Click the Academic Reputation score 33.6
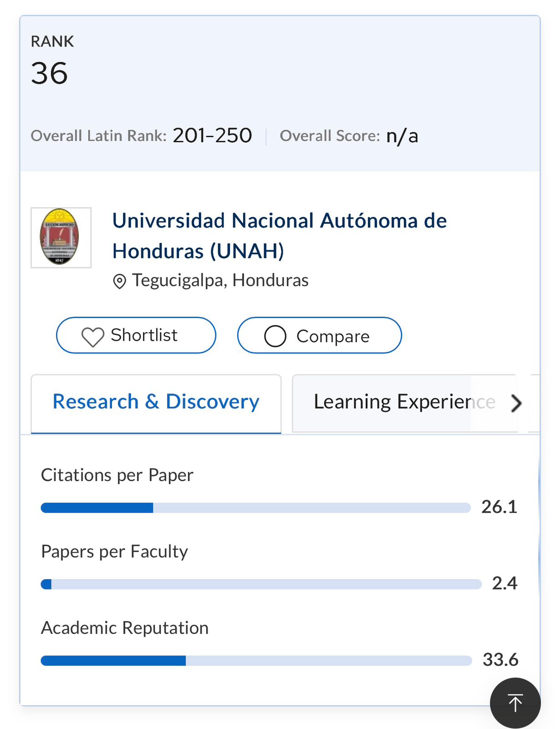 click(x=500, y=660)
